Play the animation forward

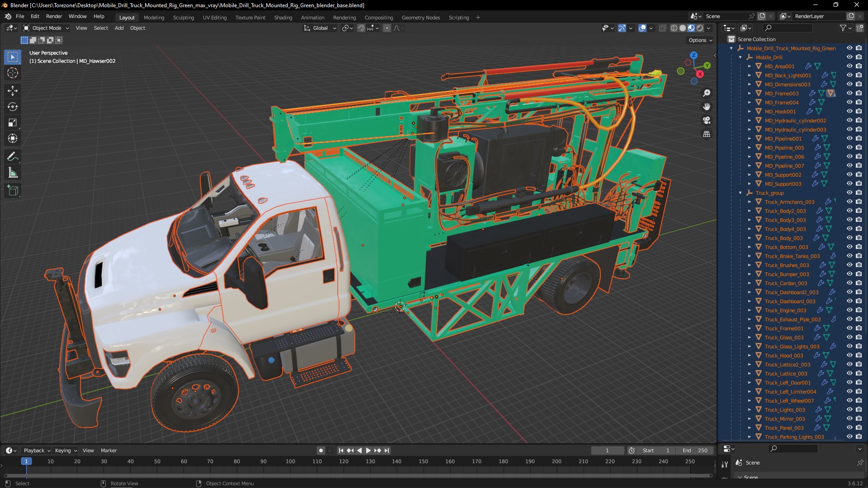[x=368, y=450]
